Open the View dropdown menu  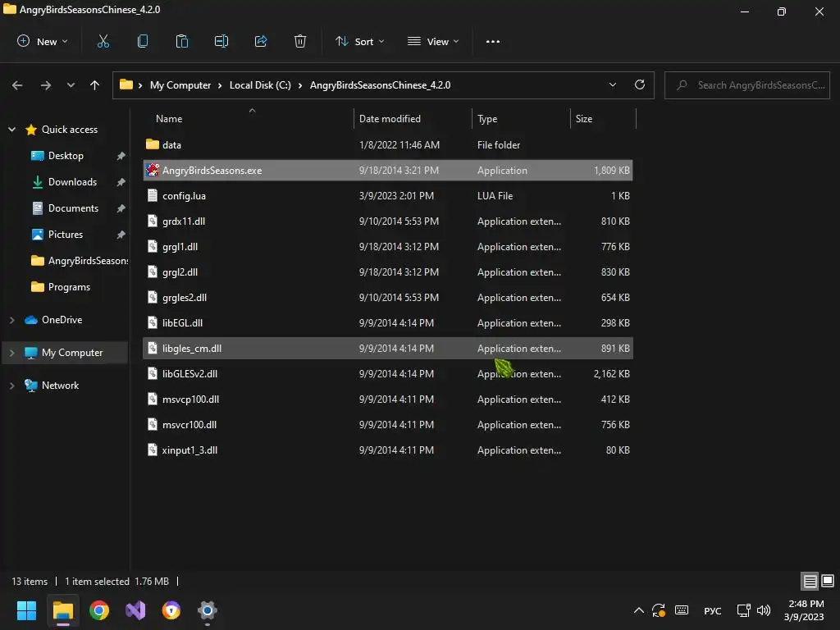click(433, 41)
